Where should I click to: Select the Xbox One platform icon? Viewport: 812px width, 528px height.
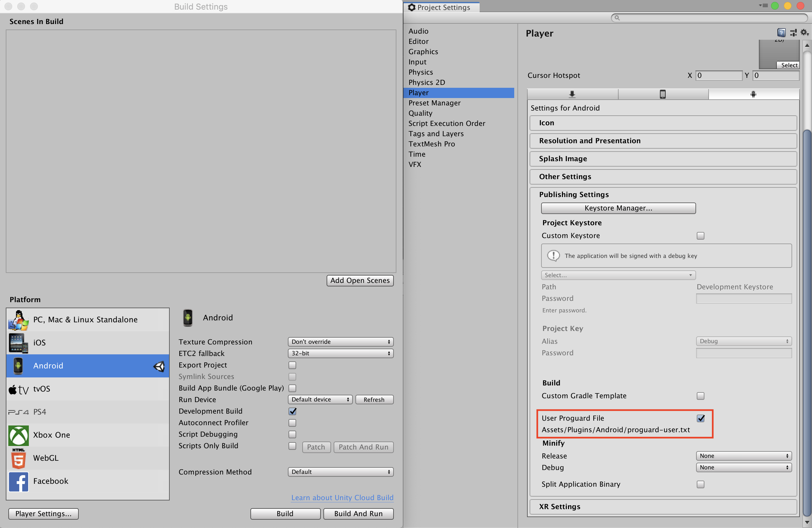18,435
